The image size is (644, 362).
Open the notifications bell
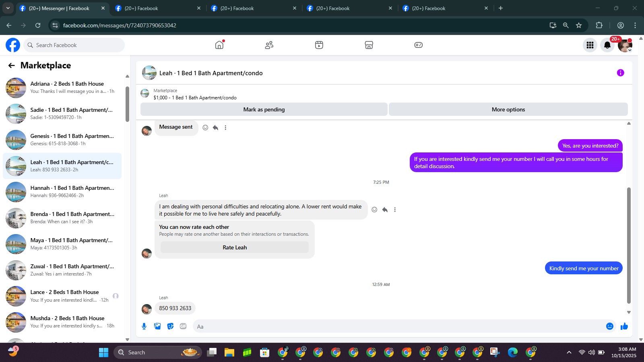click(x=607, y=45)
